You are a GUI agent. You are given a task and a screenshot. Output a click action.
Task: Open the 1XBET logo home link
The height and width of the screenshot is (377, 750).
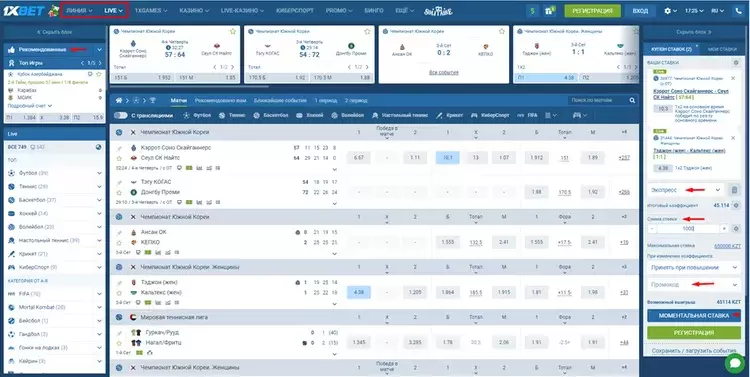tap(24, 11)
